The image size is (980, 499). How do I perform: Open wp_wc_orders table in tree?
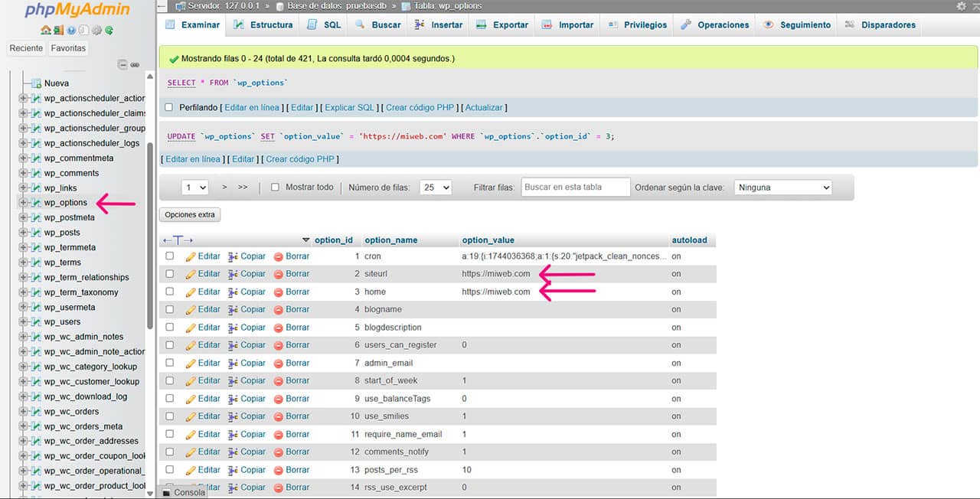pos(71,412)
